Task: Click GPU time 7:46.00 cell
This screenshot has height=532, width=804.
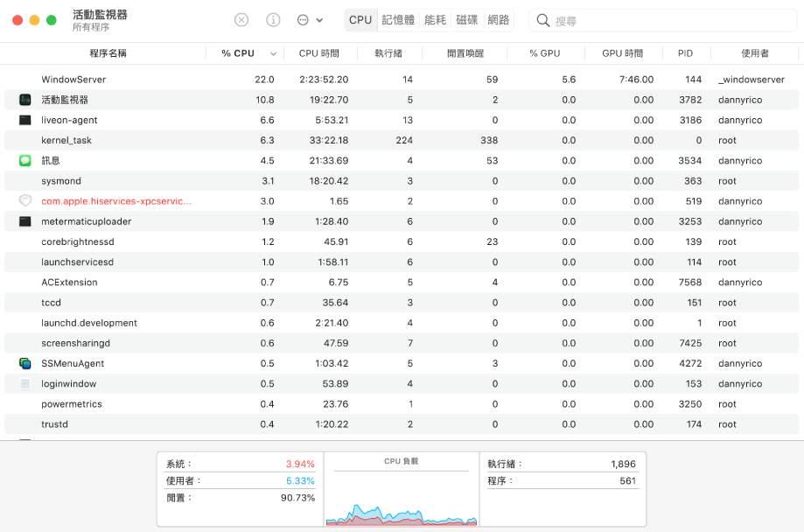Action: pyautogui.click(x=636, y=80)
